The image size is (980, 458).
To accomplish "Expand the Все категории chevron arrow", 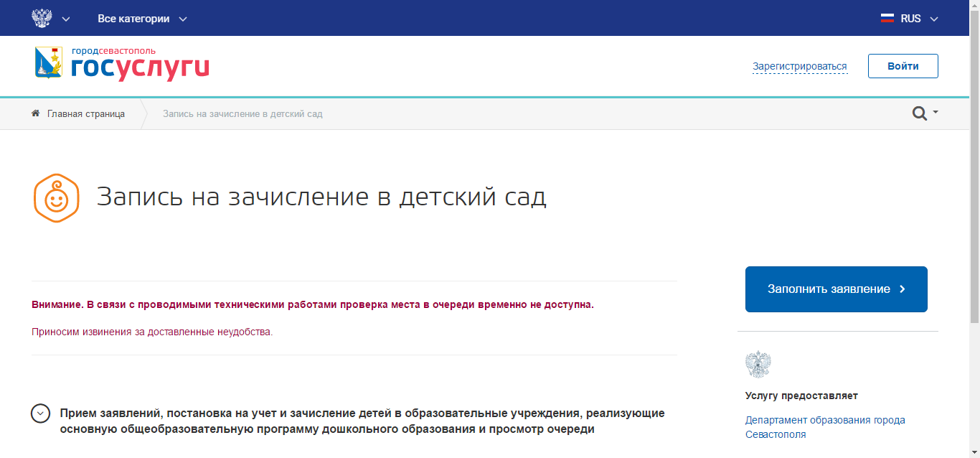I will (182, 19).
